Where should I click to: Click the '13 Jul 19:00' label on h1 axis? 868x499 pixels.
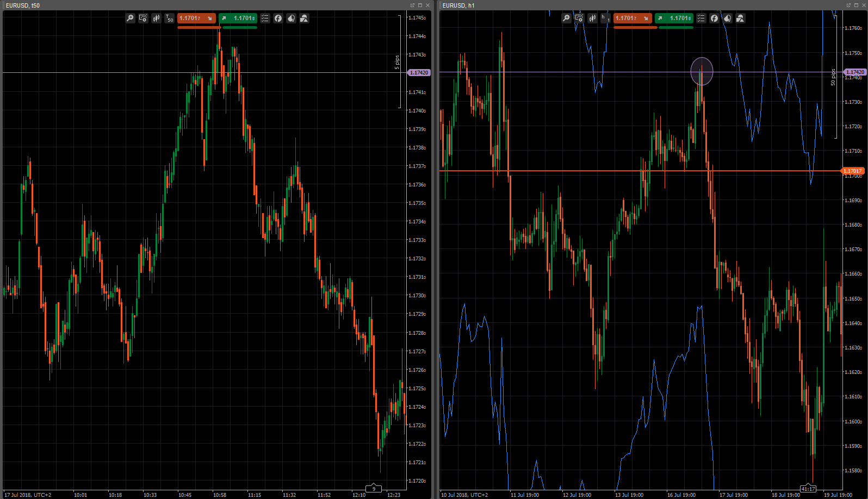pos(629,495)
